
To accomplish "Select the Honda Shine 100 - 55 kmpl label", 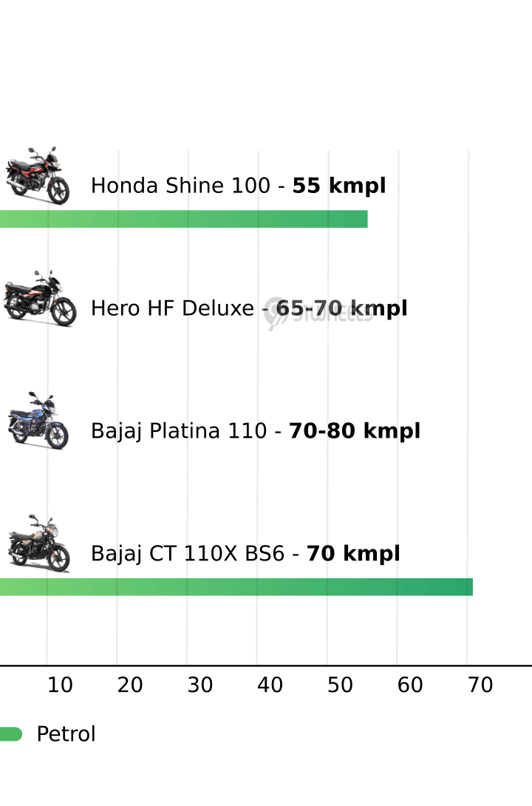I will pyautogui.click(x=238, y=186).
